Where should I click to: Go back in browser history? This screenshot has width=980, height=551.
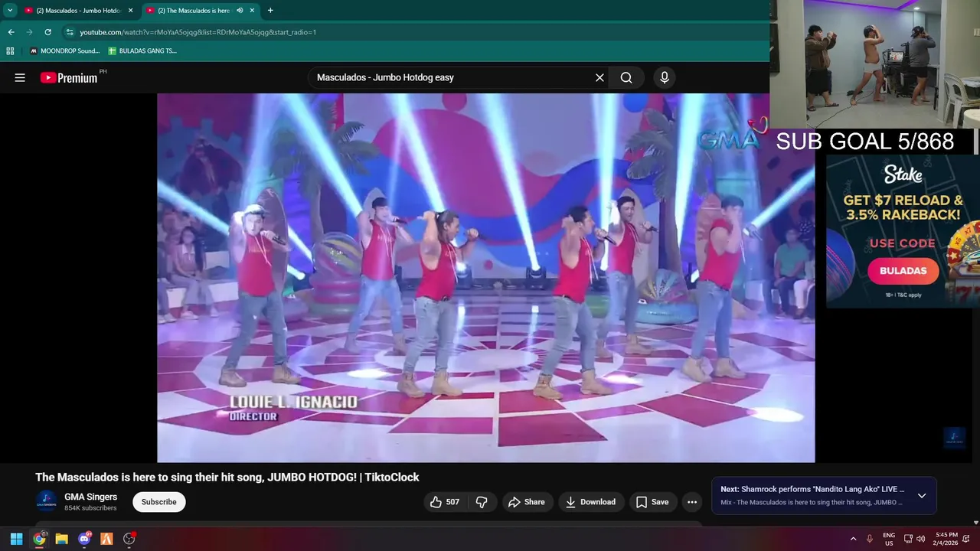point(11,32)
